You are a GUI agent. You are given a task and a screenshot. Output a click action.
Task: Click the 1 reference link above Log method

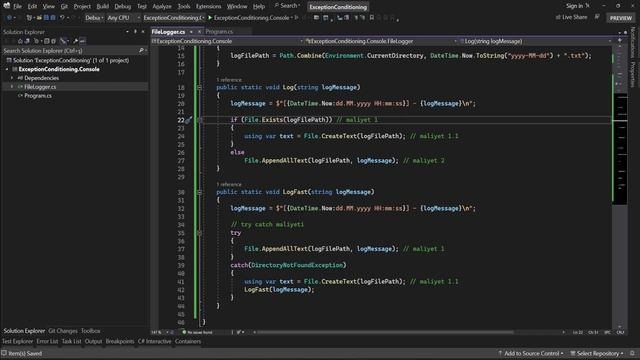(229, 80)
